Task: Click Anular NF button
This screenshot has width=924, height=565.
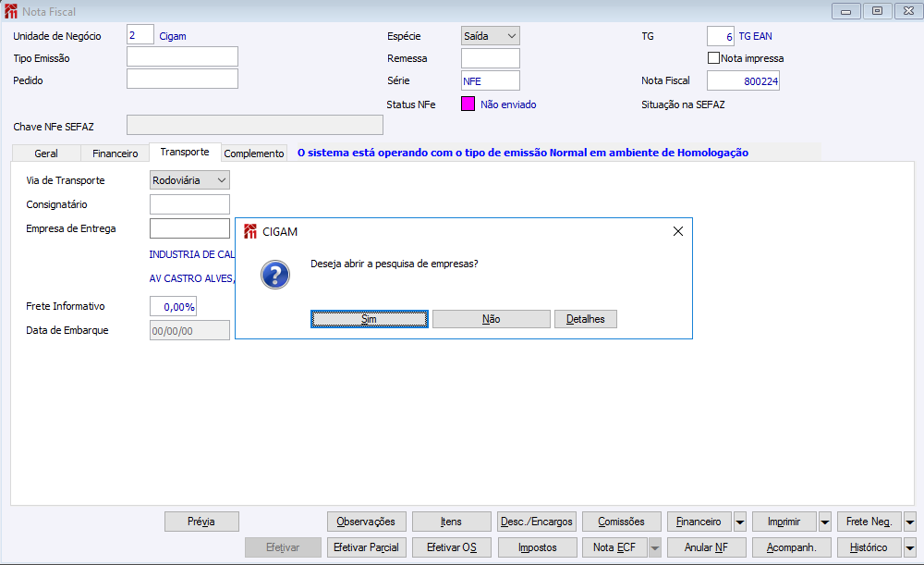Action: pos(707,548)
